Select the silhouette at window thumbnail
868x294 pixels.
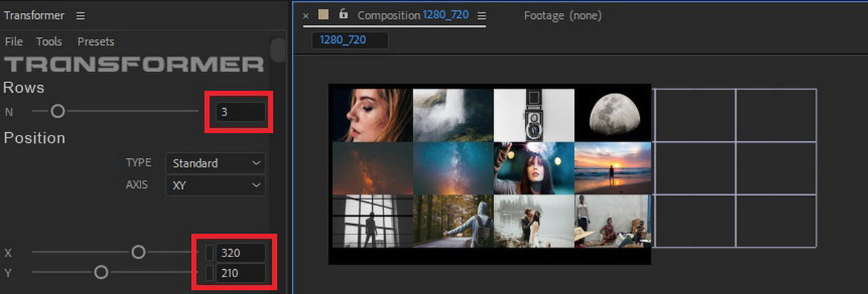pos(372,222)
